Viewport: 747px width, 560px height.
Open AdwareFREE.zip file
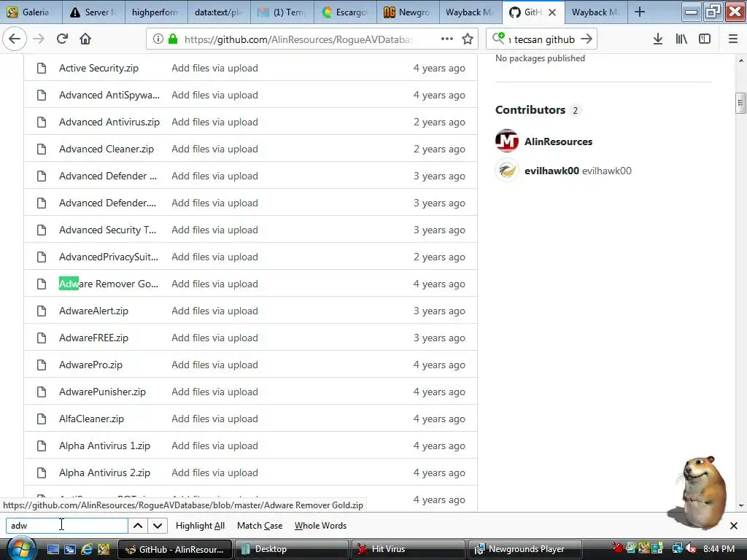tap(93, 338)
